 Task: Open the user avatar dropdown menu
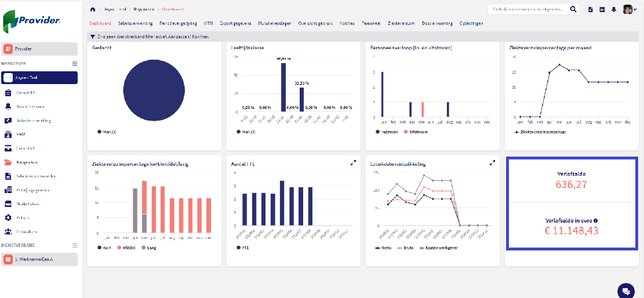(630, 10)
